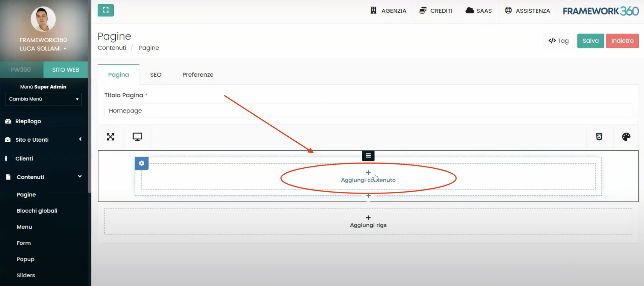The height and width of the screenshot is (286, 644).
Task: Click the Crediti coins icon
Action: point(423,10)
